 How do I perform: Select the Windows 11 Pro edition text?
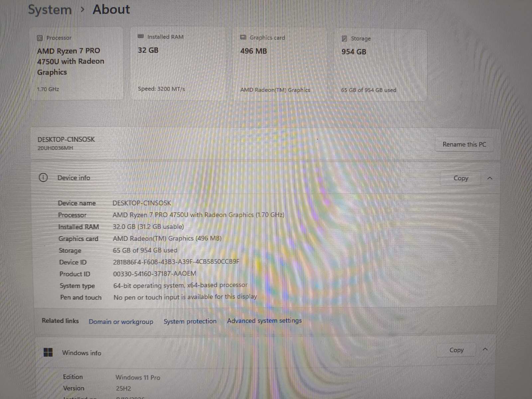138,377
